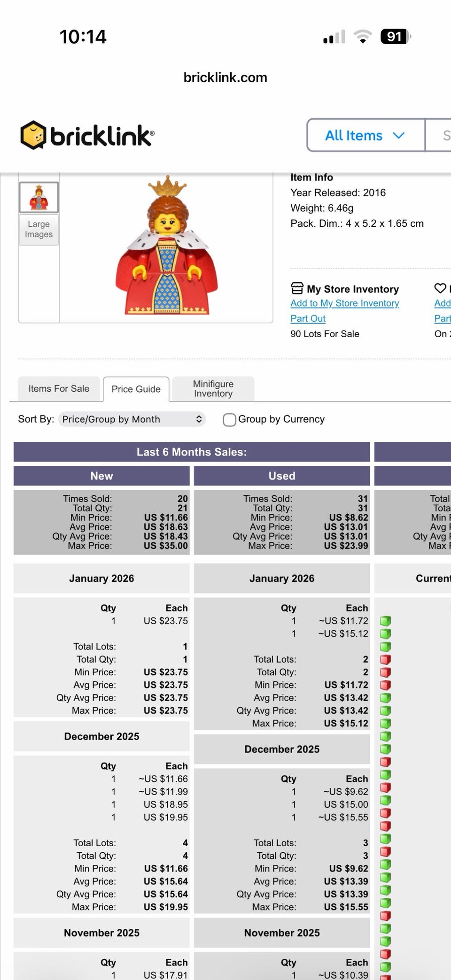The height and width of the screenshot is (980, 451).
Task: Select the queen minifigure small thumbnail
Action: point(39,197)
